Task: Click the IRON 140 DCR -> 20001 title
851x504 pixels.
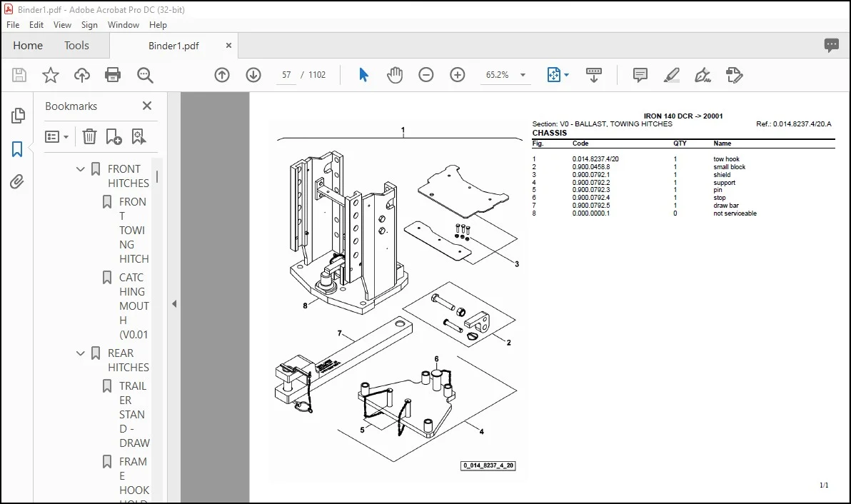Action: coord(683,116)
